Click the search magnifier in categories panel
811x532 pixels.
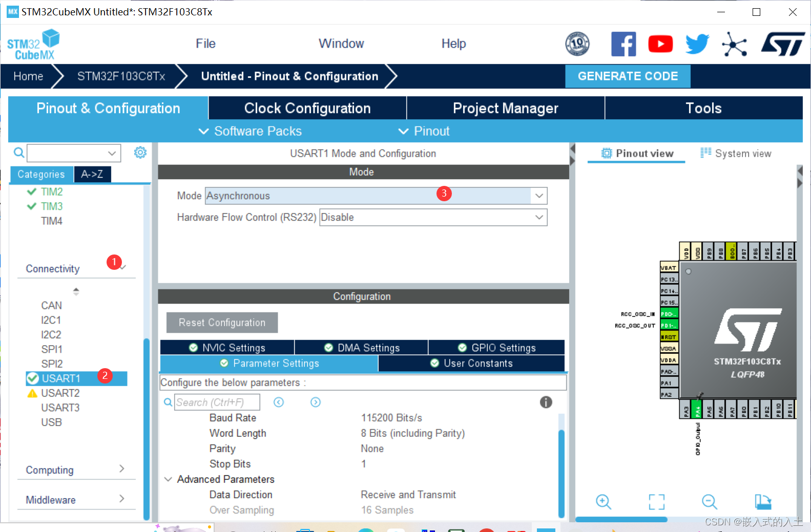19,153
